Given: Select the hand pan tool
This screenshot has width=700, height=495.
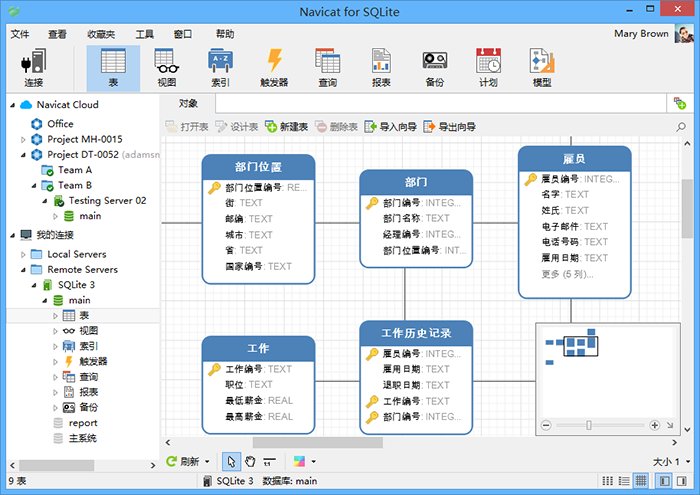Looking at the screenshot, I should coord(250,461).
